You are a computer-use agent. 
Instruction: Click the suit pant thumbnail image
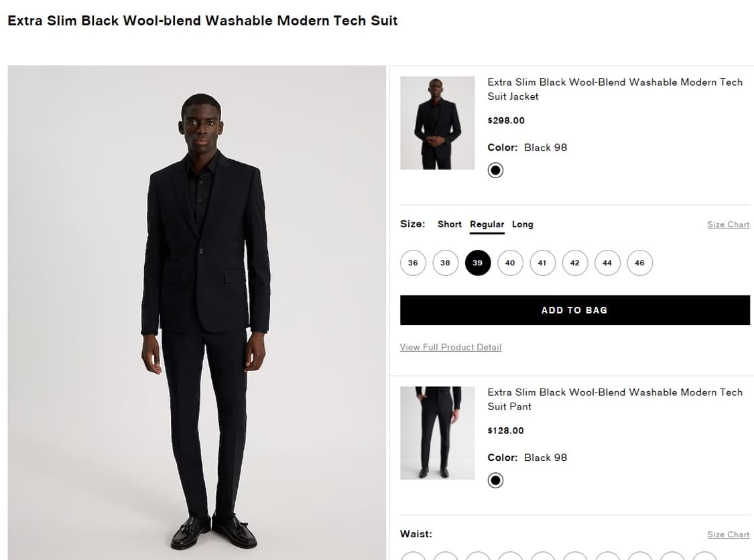437,433
